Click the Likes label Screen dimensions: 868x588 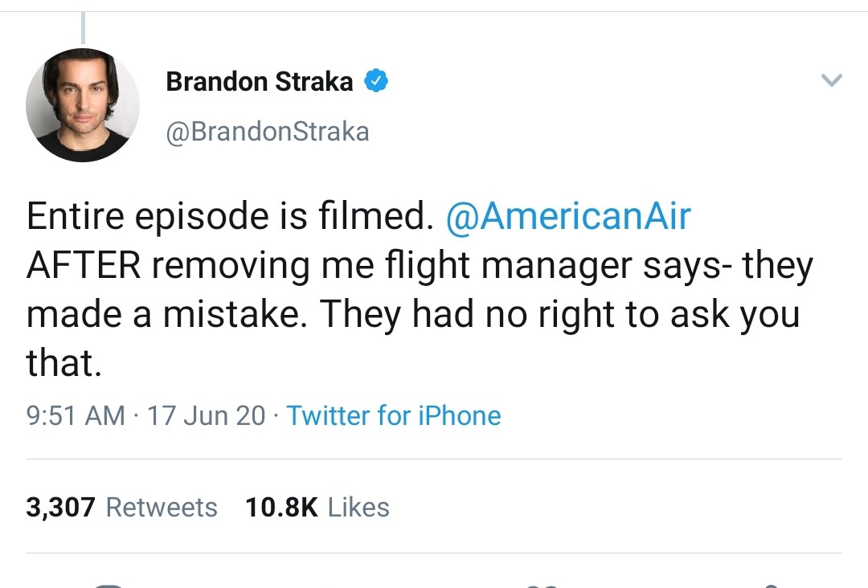click(358, 507)
